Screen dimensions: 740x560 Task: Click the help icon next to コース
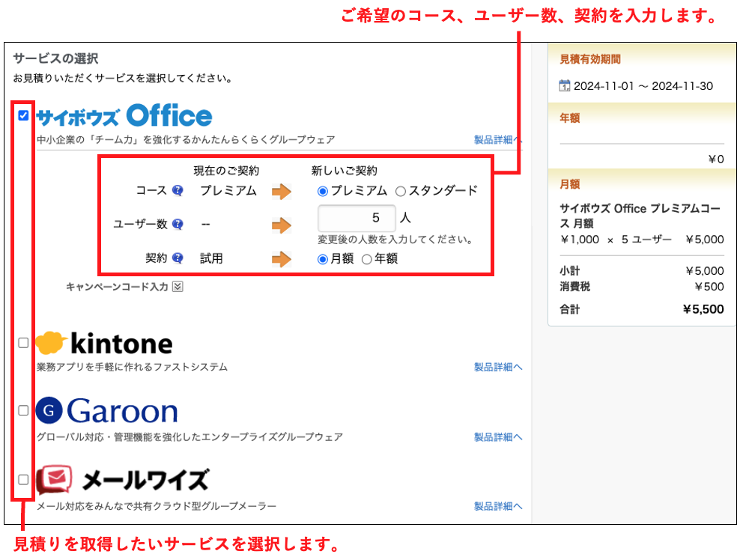[x=178, y=191]
